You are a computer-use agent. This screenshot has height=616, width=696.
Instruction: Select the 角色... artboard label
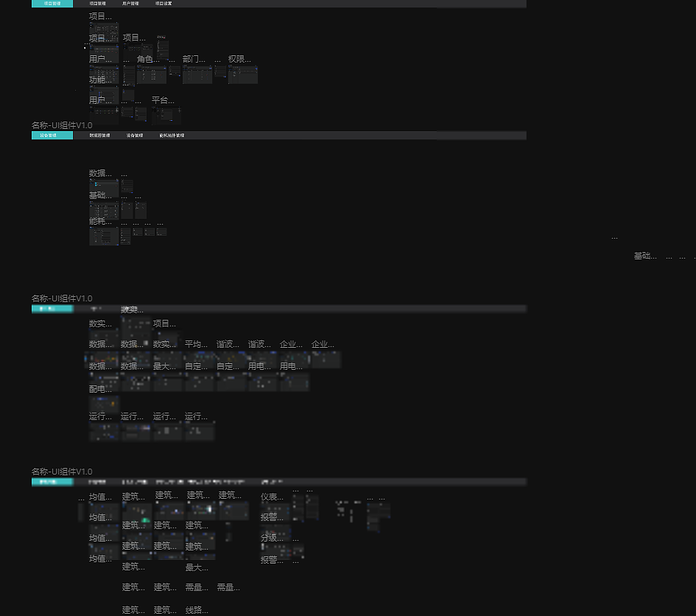pos(148,59)
